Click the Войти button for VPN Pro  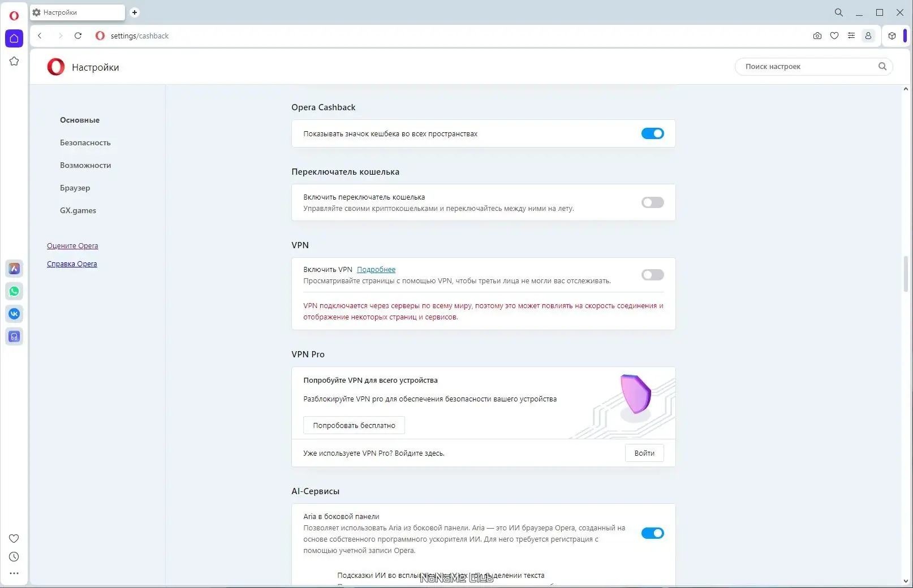tap(644, 453)
